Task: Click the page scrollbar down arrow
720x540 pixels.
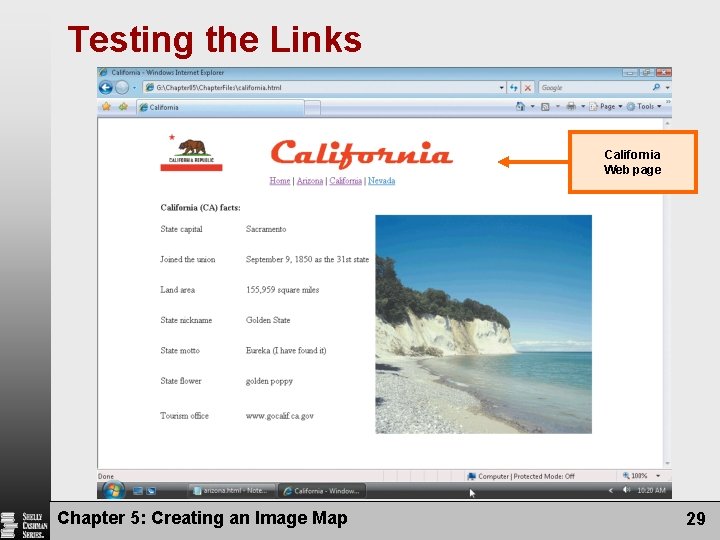Action: coord(667,463)
